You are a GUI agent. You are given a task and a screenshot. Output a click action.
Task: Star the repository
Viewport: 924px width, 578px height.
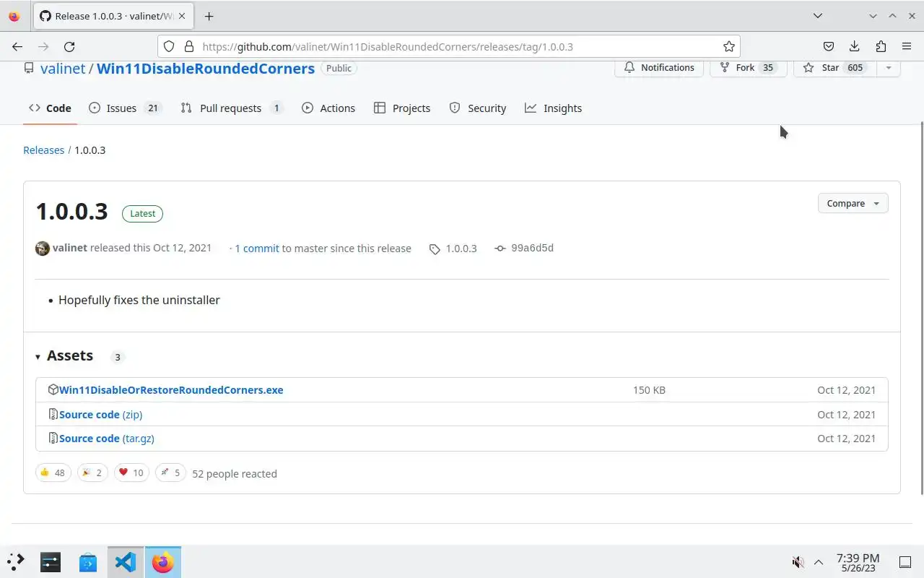click(834, 67)
